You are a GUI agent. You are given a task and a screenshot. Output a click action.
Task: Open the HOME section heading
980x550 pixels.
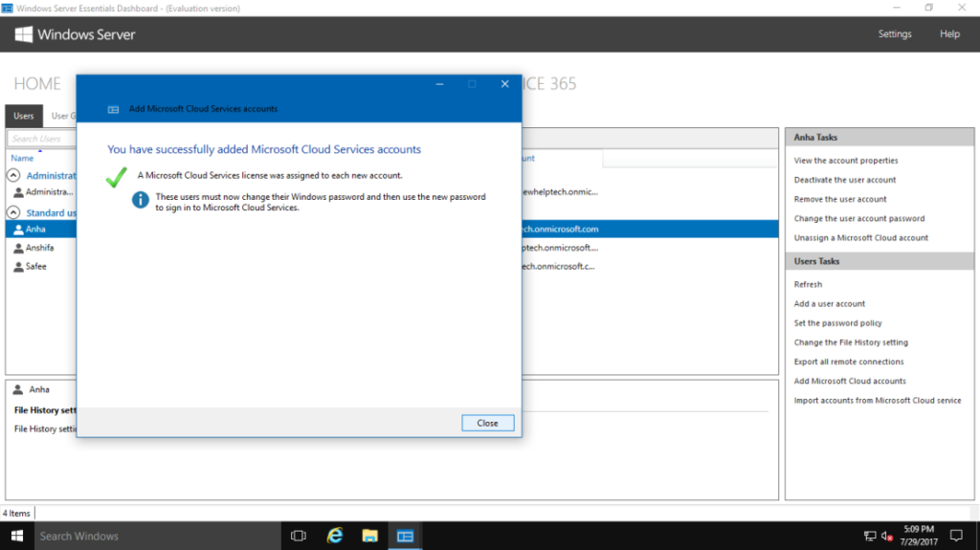point(37,84)
